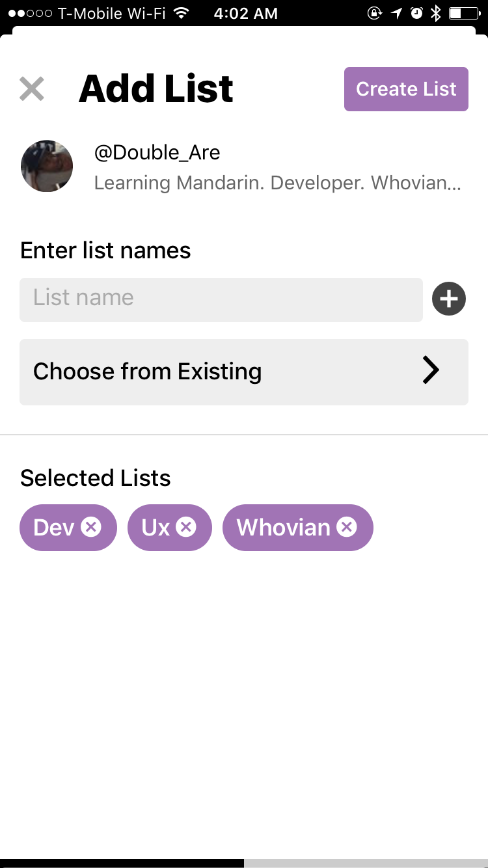488x868 pixels.
Task: Tap the plus icon to add list name
Action: click(449, 299)
